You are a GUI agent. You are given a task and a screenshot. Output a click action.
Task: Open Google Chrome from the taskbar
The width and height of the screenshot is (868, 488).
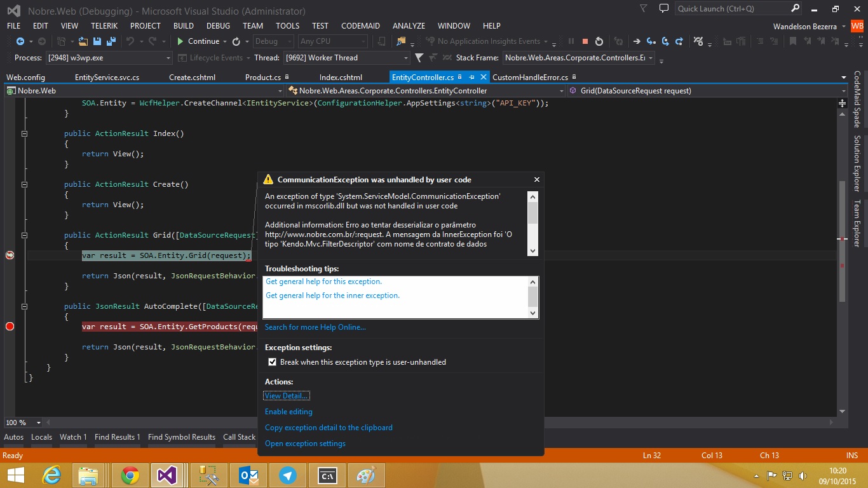(x=130, y=475)
